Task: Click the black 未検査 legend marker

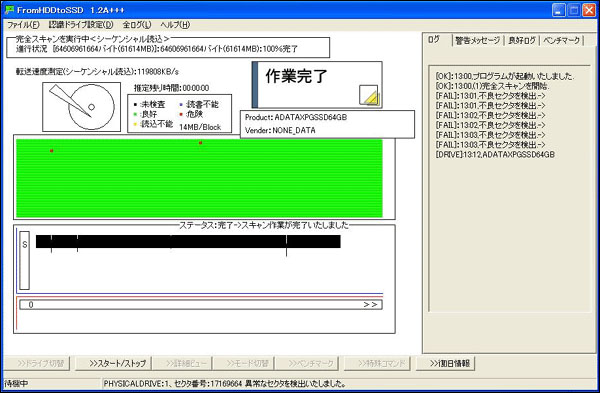Action: [135, 104]
